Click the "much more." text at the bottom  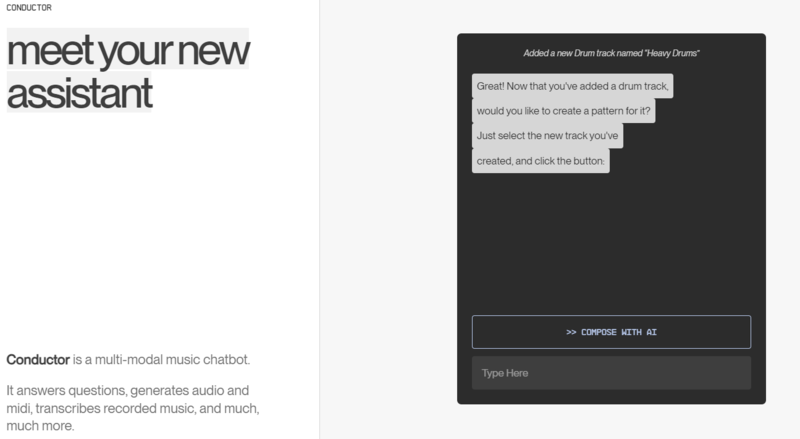point(40,426)
